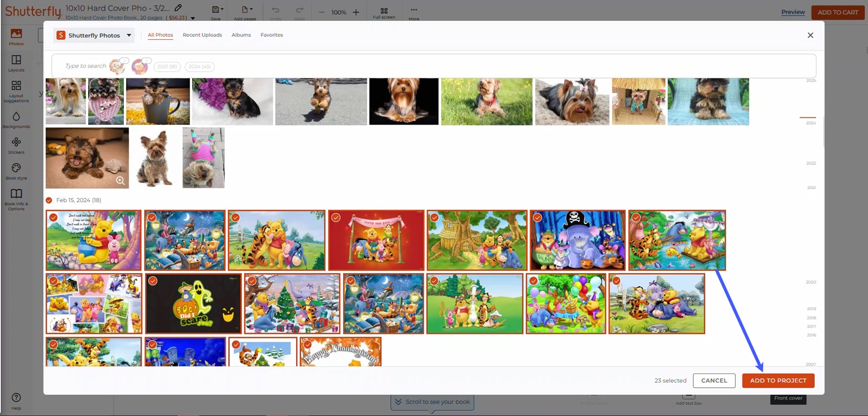Click ADD TO CART button

point(838,12)
